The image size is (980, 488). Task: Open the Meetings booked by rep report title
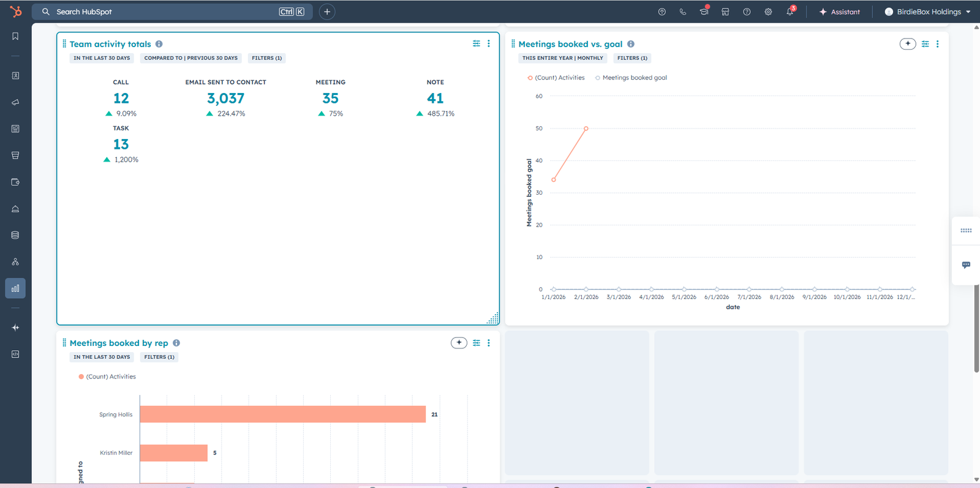point(119,343)
